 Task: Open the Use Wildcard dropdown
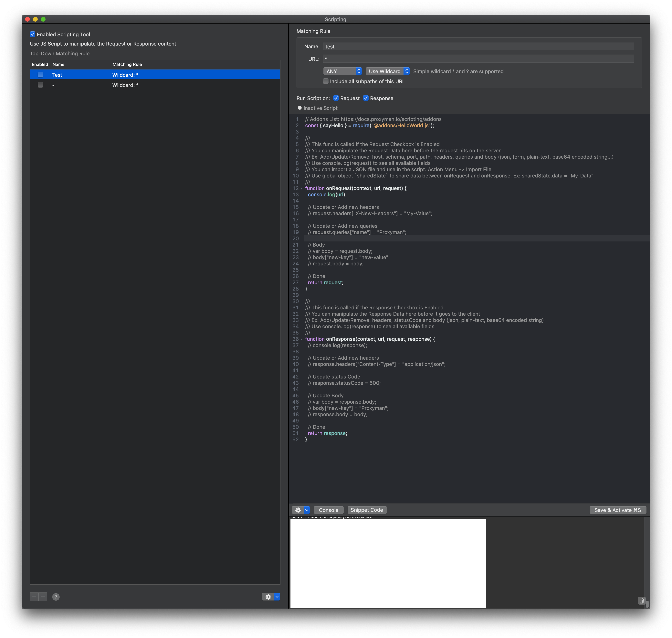[x=387, y=71]
